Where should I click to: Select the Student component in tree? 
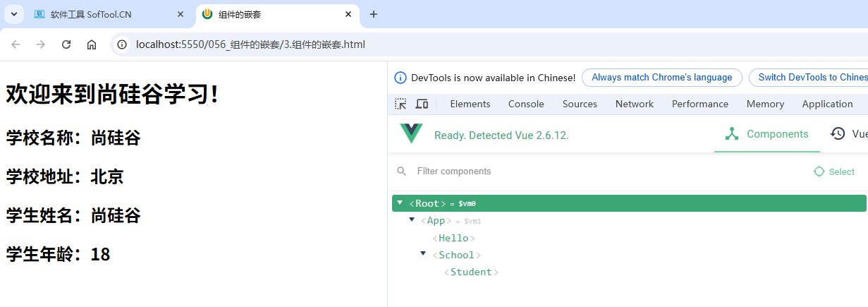click(471, 272)
